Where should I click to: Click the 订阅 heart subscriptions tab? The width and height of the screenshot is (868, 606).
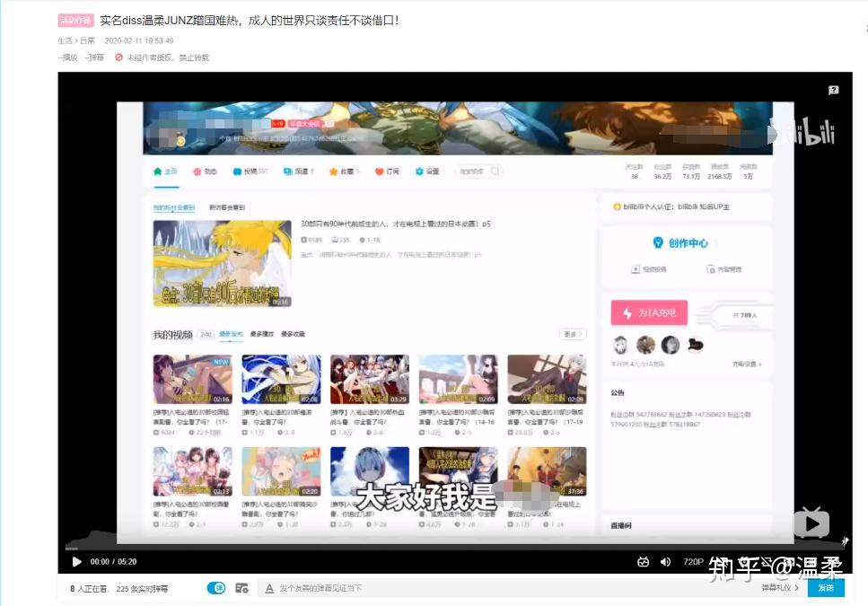coord(387,171)
